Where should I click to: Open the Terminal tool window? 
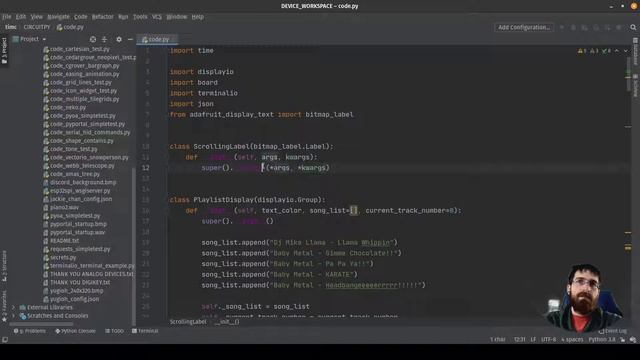point(145,331)
